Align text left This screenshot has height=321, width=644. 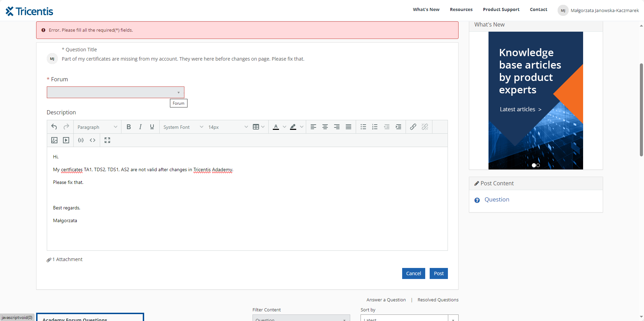(313, 127)
